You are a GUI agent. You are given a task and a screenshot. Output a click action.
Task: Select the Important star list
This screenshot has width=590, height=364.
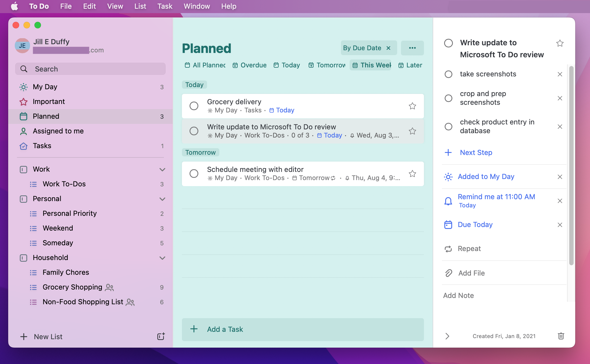(49, 101)
